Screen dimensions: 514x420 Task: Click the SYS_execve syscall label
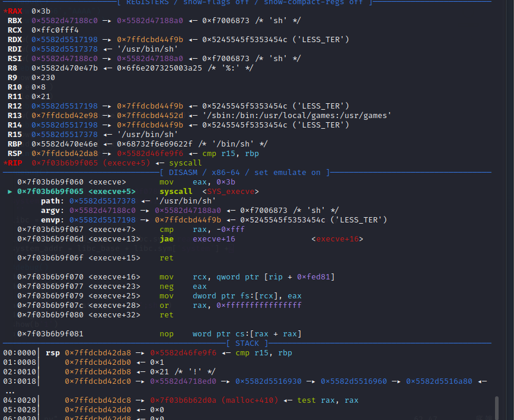(231, 192)
